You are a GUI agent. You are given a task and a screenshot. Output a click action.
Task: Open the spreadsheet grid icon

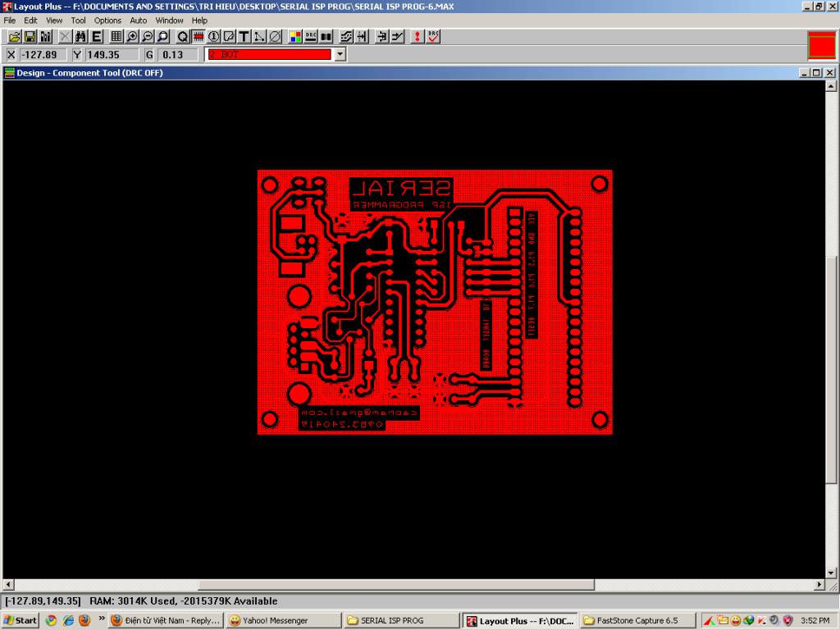116,36
